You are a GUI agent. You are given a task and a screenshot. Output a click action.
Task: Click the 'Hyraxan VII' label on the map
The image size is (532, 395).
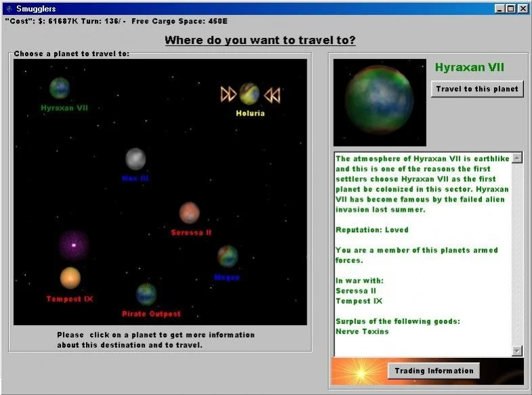tap(64, 108)
